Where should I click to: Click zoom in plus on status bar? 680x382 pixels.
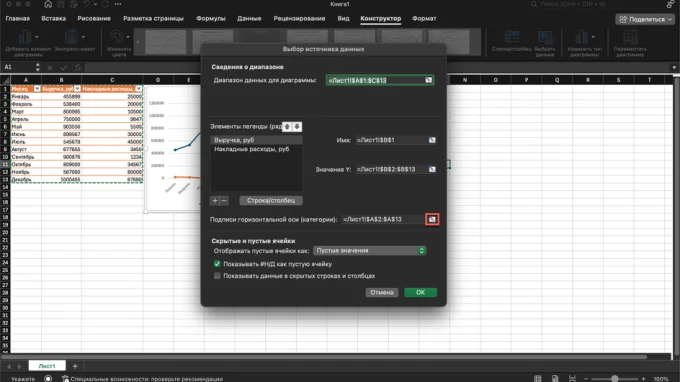[x=644, y=379]
